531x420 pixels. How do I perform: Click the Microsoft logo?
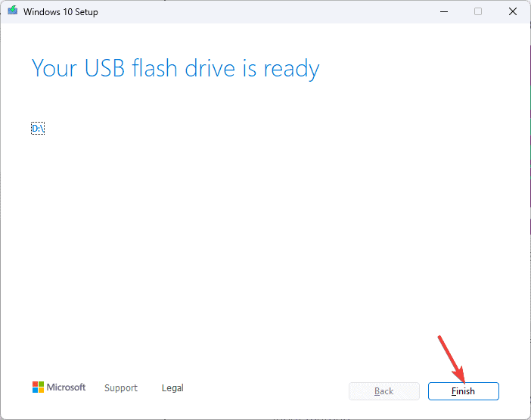click(x=59, y=387)
